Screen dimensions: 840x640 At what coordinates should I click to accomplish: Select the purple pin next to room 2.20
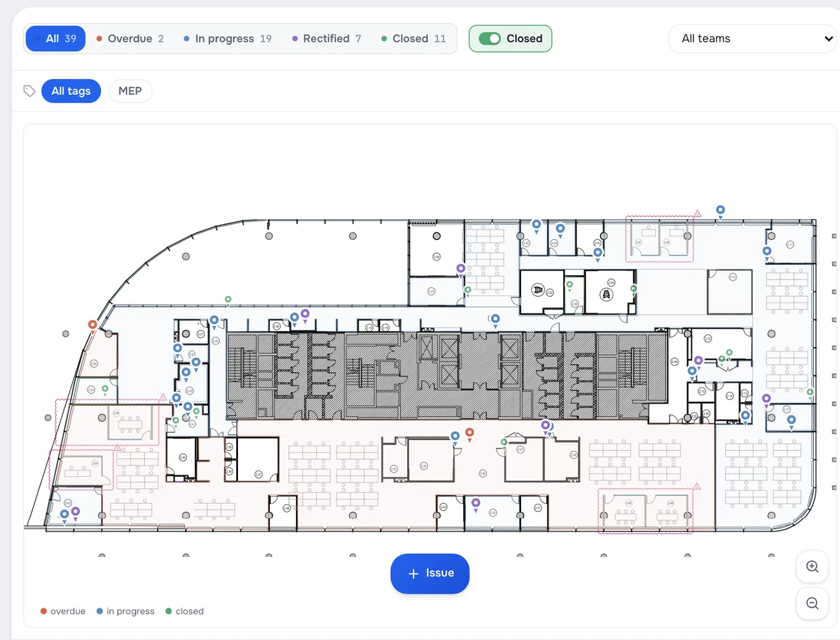(305, 315)
